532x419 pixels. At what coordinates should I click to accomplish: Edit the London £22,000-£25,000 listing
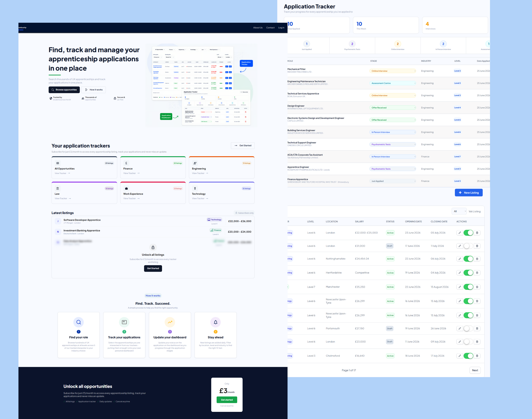pos(460,233)
